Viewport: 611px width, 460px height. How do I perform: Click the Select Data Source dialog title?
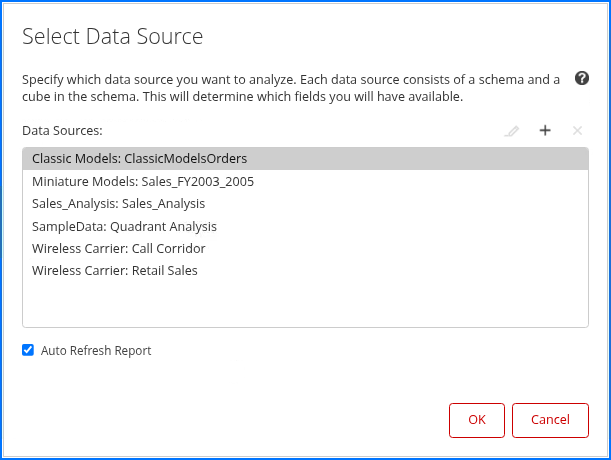(112, 38)
